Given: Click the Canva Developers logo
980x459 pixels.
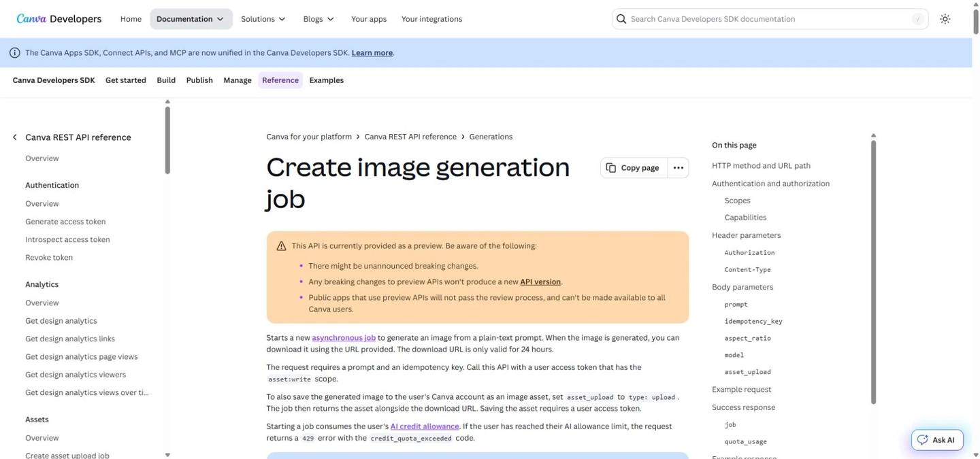Looking at the screenshot, I should (59, 19).
